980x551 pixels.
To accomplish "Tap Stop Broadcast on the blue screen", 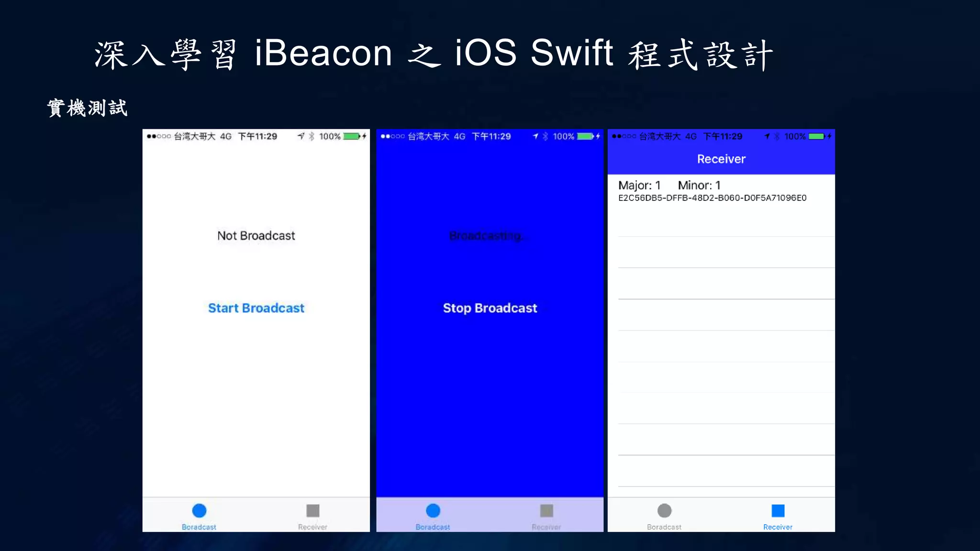I will click(x=490, y=308).
